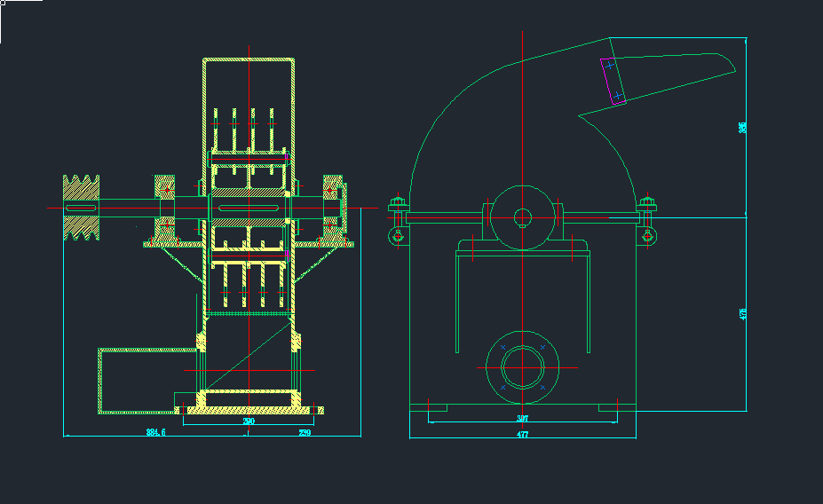Click the 385 vertical dimension text

pyautogui.click(x=742, y=128)
